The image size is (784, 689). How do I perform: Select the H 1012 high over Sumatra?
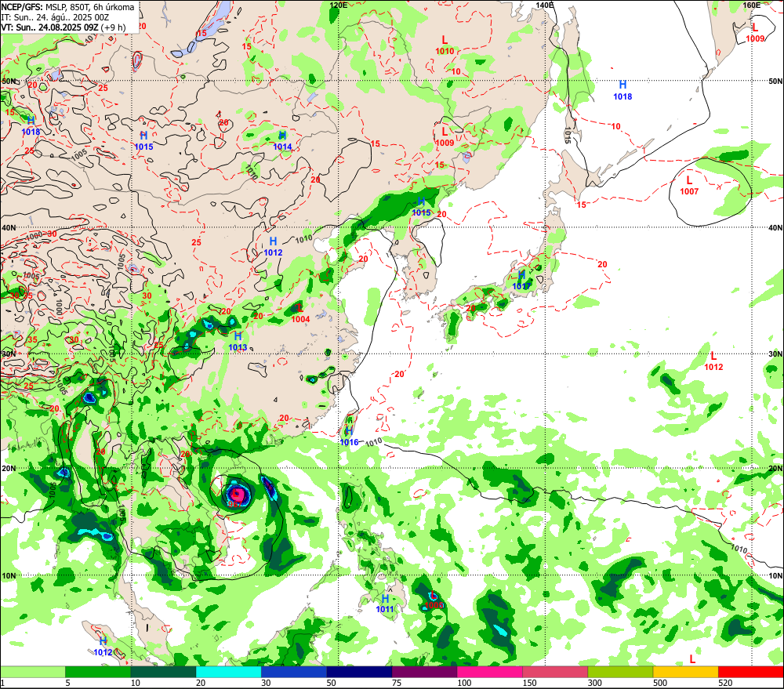point(103,647)
